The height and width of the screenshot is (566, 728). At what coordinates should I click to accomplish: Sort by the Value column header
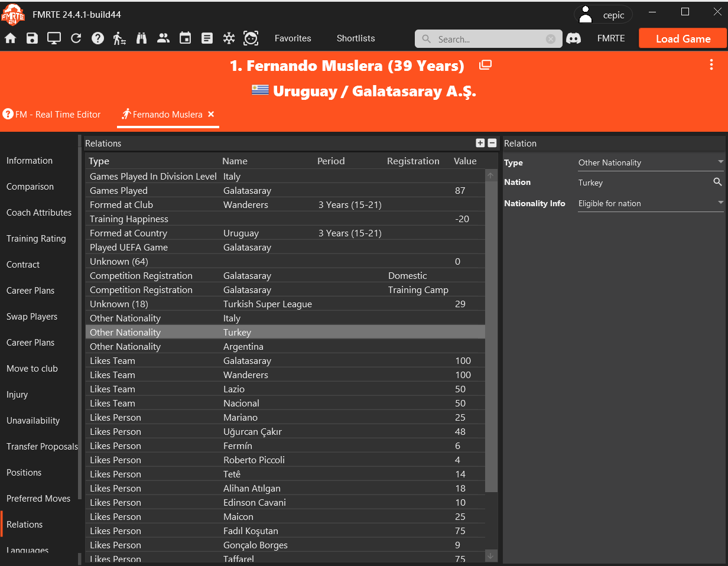click(x=465, y=161)
